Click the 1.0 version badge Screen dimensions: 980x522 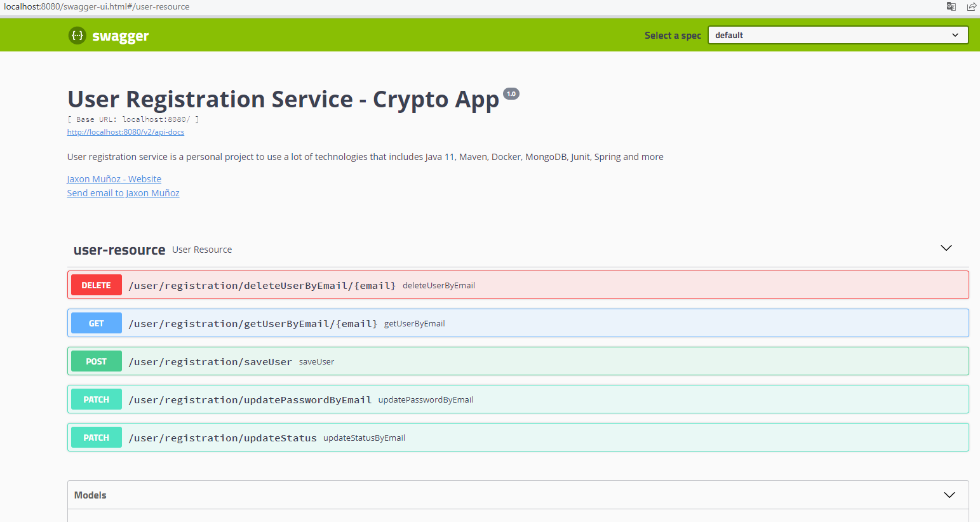pos(511,94)
